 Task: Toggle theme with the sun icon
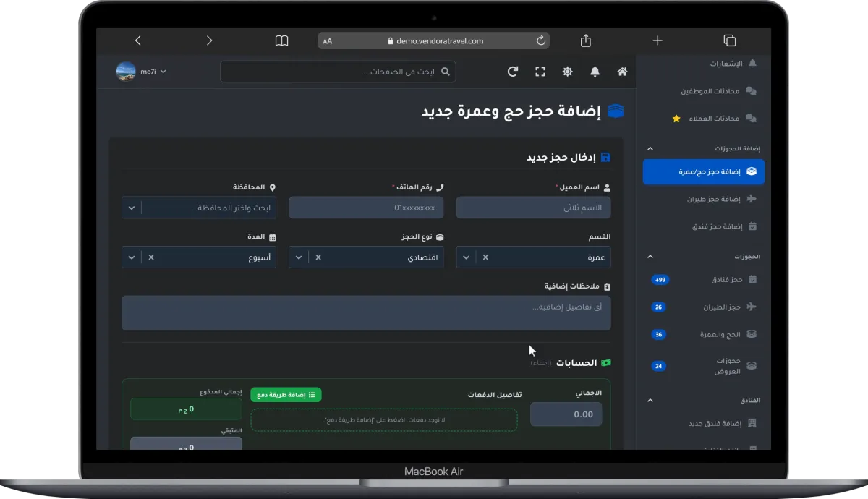[568, 72]
